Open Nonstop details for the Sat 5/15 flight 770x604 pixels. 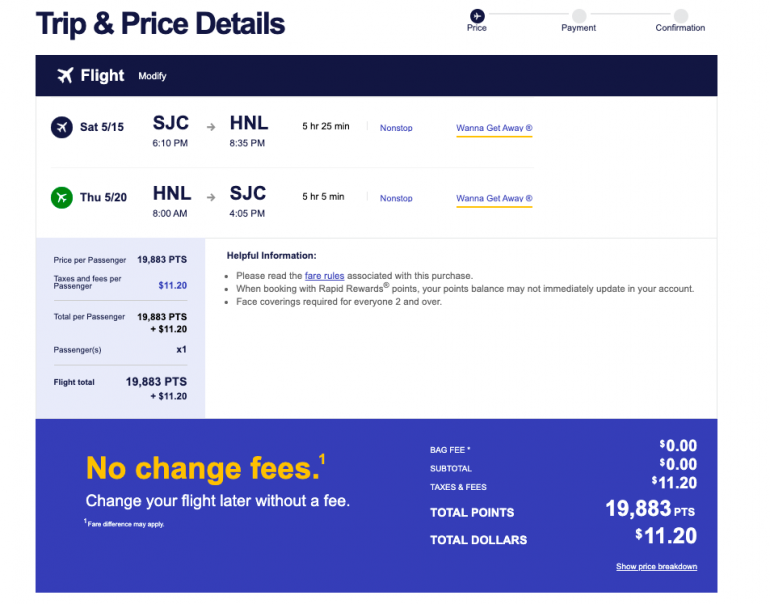pos(396,128)
